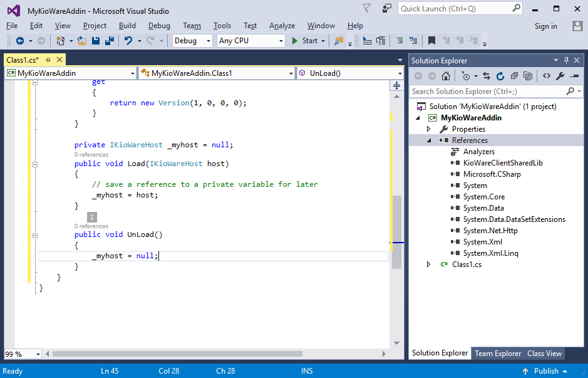Switch to the Class View tab
The width and height of the screenshot is (588, 378).
544,354
